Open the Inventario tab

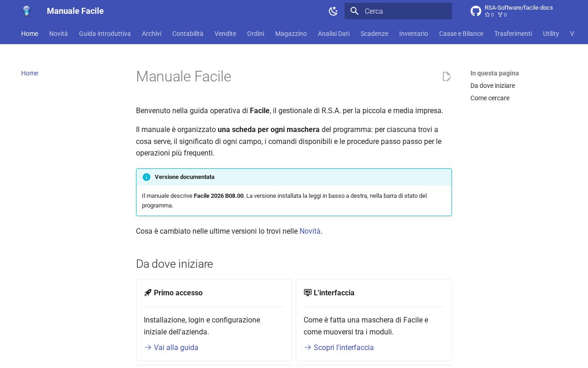(x=413, y=34)
